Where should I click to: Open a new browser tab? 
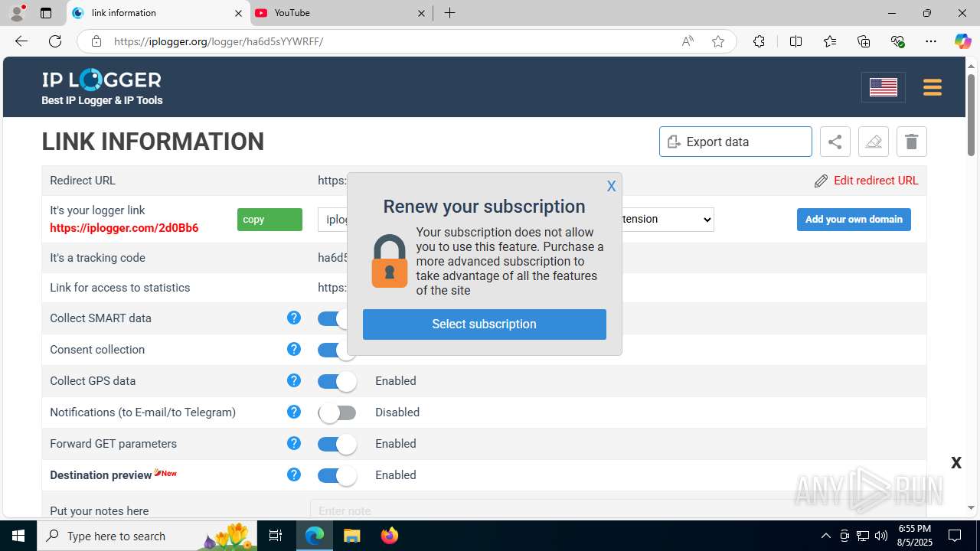(x=450, y=13)
